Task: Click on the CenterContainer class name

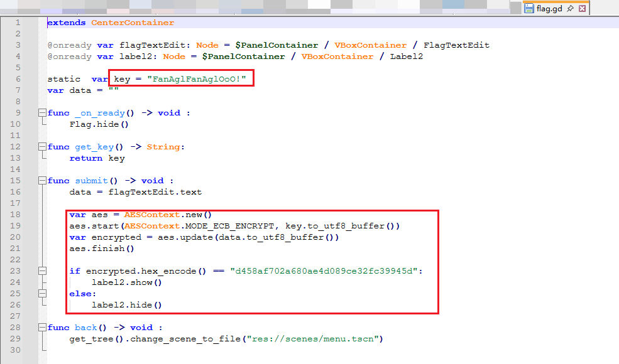Action: [133, 23]
